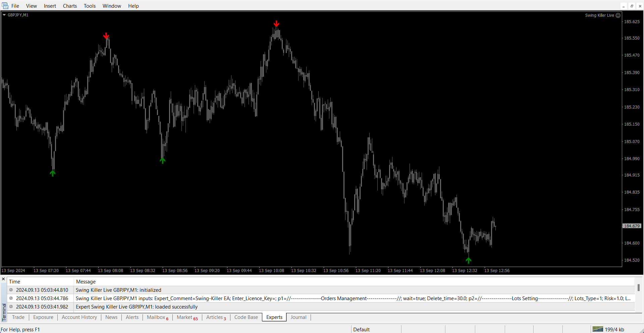This screenshot has height=333, width=644.
Task: Open the Insert menu
Action: click(x=50, y=6)
